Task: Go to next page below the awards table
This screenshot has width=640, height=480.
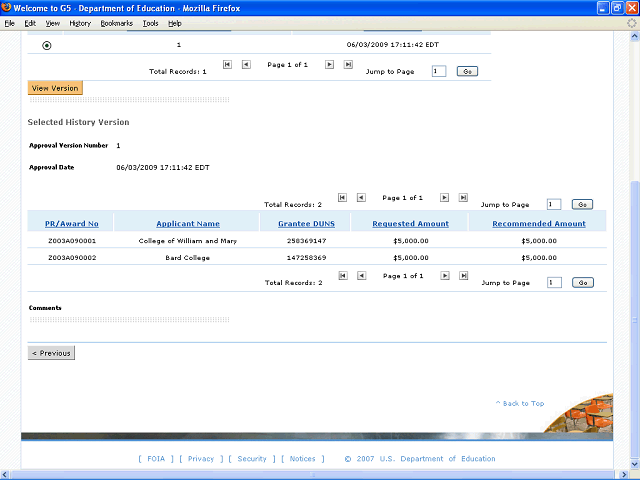Action: pos(445,276)
